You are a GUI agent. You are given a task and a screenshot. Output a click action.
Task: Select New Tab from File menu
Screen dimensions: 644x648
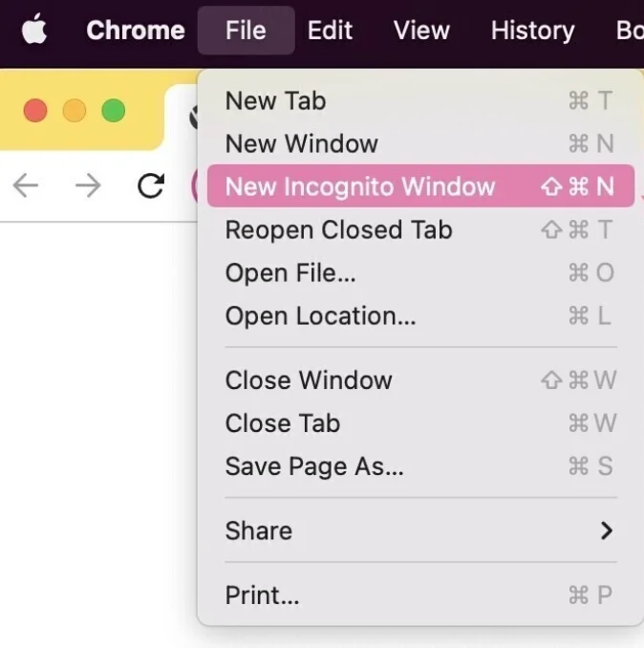275,100
